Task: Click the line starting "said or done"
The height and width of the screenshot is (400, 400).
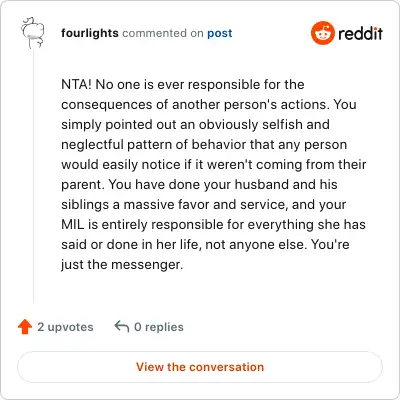Action: tap(205, 245)
